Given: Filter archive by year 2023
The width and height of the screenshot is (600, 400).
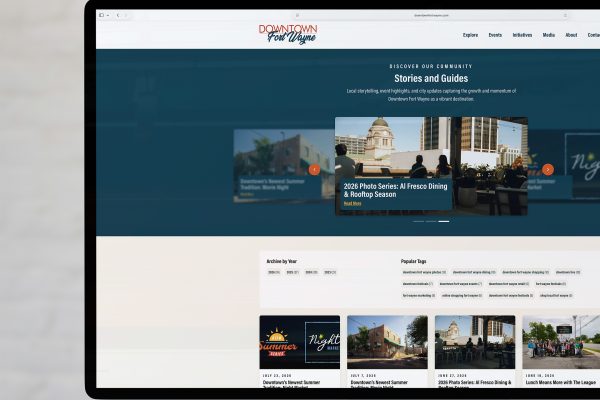Looking at the screenshot, I should click(330, 273).
